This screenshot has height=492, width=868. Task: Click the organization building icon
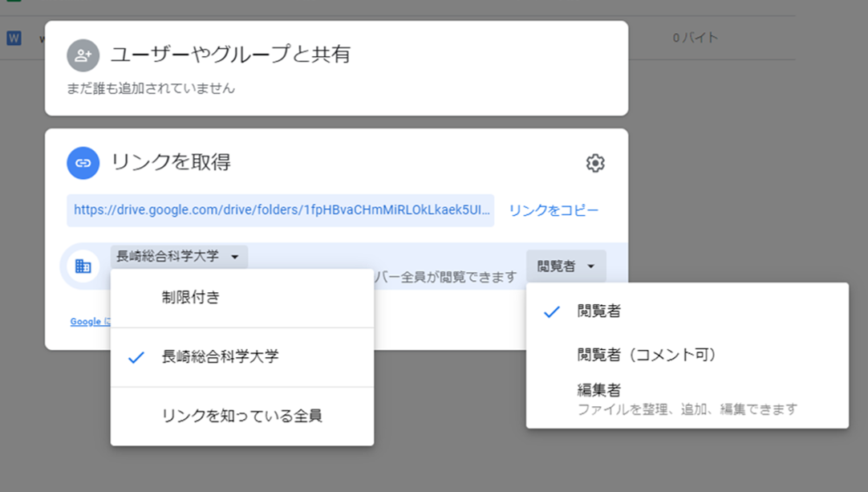83,266
